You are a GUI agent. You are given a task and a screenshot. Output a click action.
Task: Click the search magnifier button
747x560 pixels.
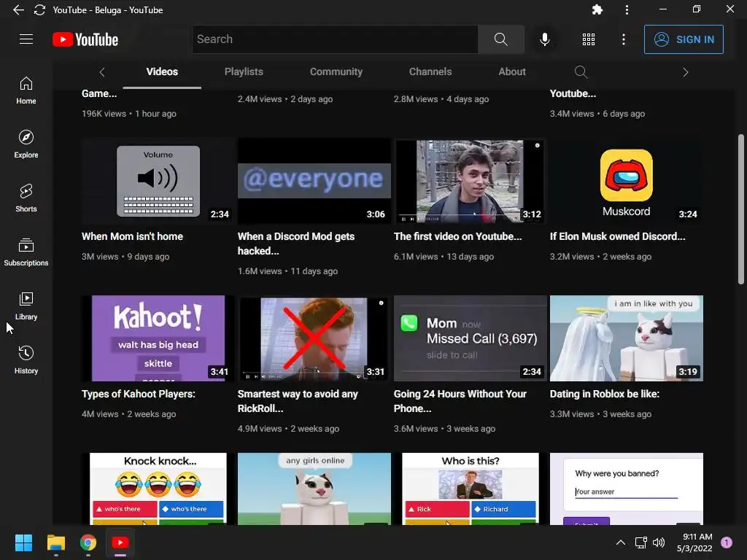tap(500, 39)
